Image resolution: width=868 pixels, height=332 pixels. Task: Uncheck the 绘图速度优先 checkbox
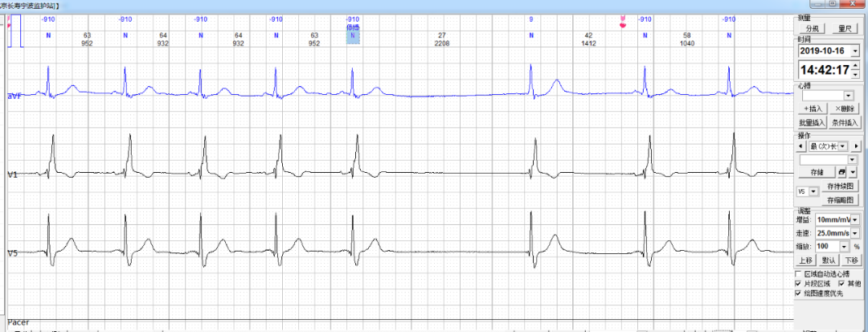[x=798, y=293]
